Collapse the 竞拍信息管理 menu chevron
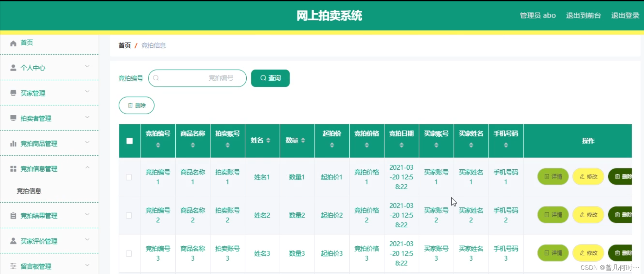Viewport: 644px width, 274px height. click(x=87, y=168)
